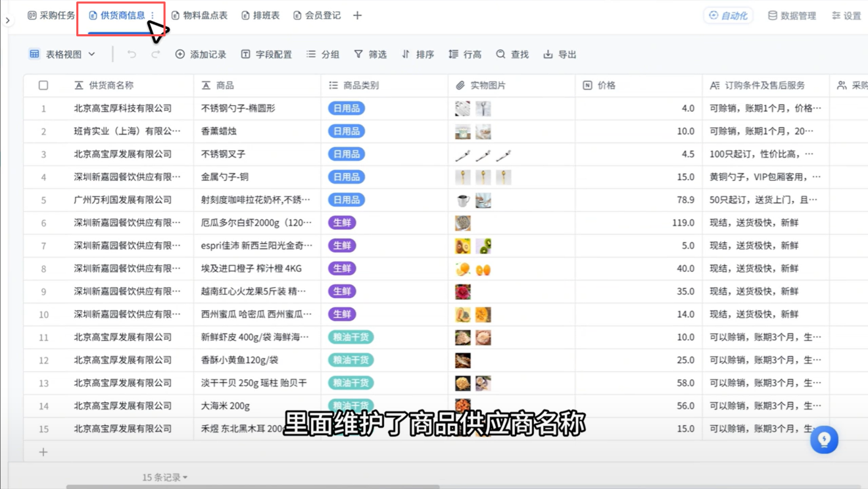Click the 导出 export button
868x489 pixels.
[x=560, y=54]
